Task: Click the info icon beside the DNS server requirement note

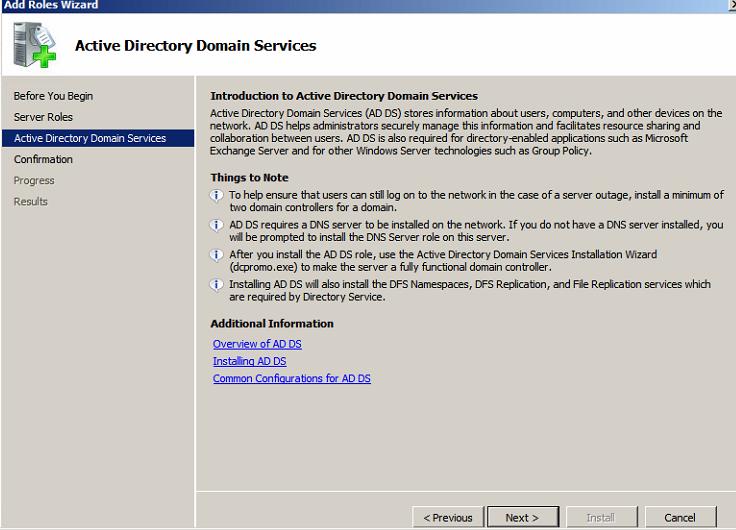Action: click(x=216, y=225)
